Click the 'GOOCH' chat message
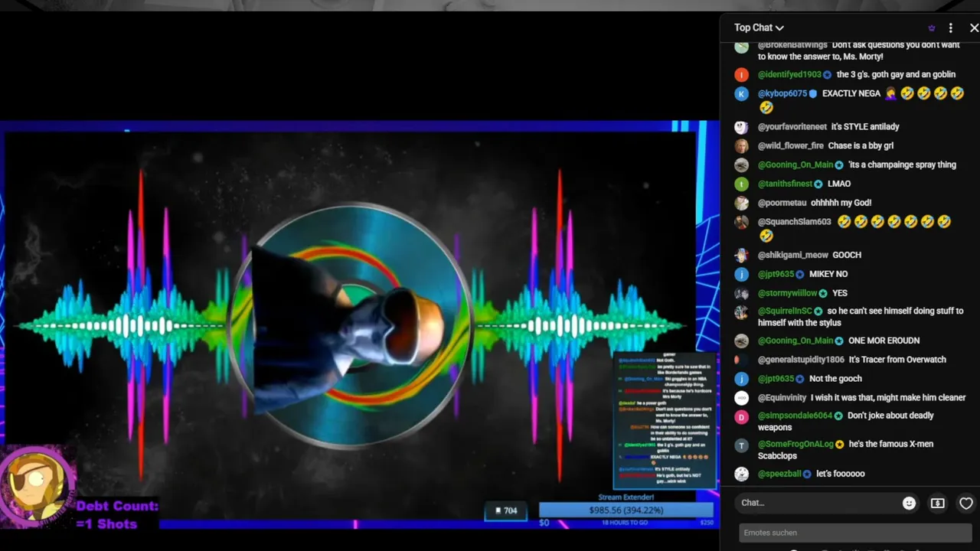 click(x=847, y=255)
